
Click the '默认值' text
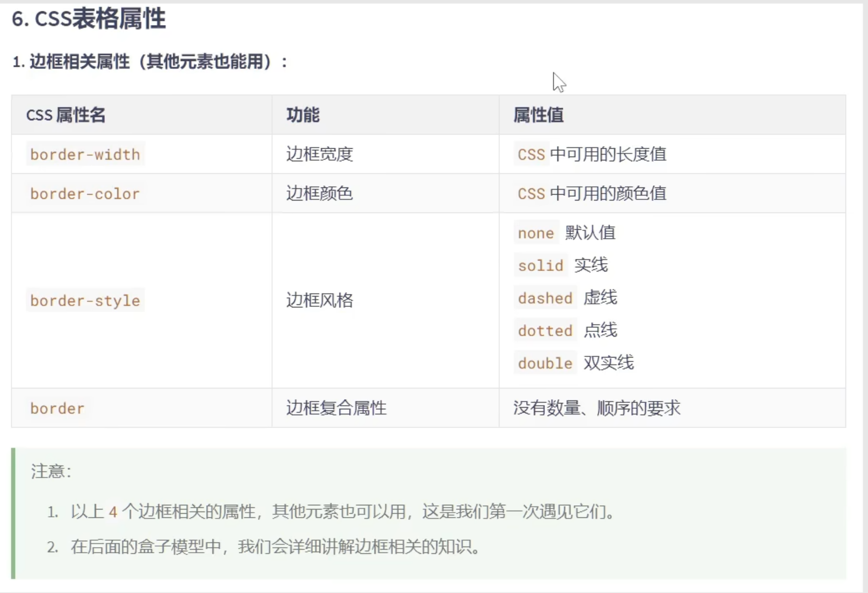(590, 233)
